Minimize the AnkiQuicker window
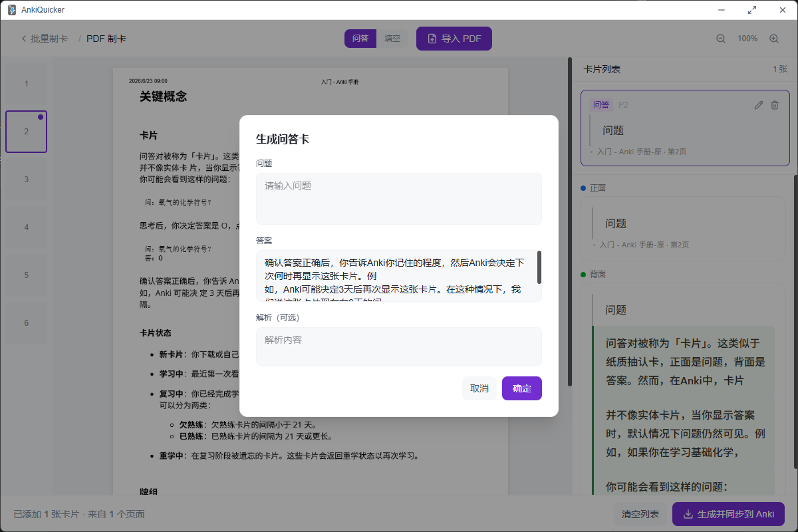Viewport: 798px width, 532px height. pyautogui.click(x=722, y=10)
